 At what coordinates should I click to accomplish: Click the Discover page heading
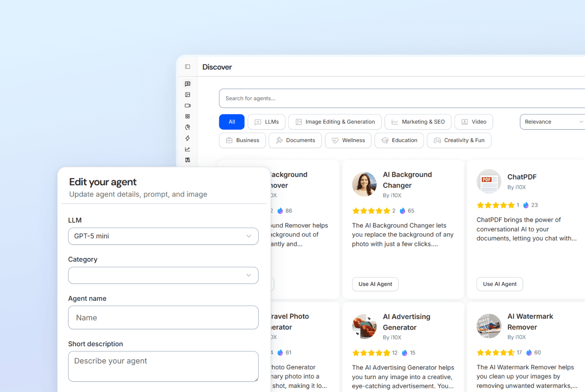(x=217, y=67)
